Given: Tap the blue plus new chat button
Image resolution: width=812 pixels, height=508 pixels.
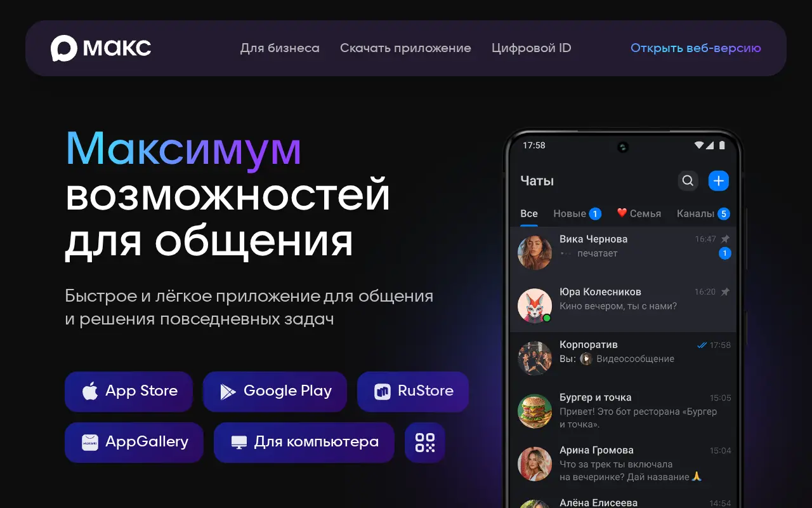Looking at the screenshot, I should point(719,181).
